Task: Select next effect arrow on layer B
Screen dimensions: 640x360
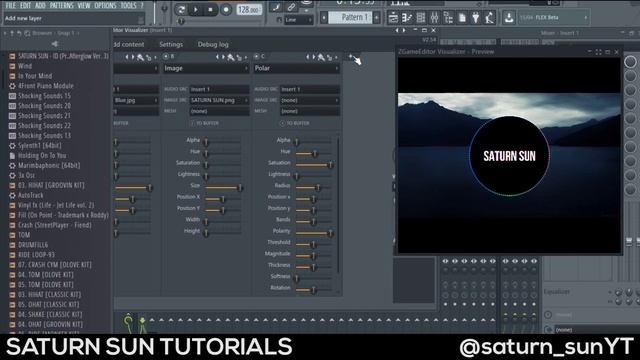Action: click(223, 57)
